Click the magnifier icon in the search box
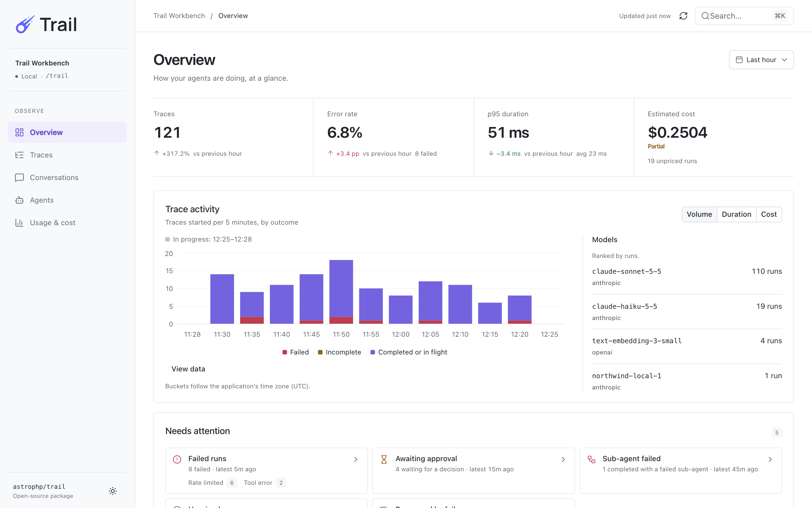Viewport: 812px width, 508px height. click(x=705, y=16)
